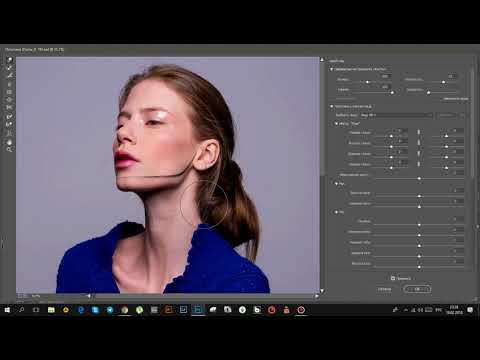Viewport: 480px width, 360px height.
Task: Select the Reconstruct tool
Action: [x=9, y=68]
